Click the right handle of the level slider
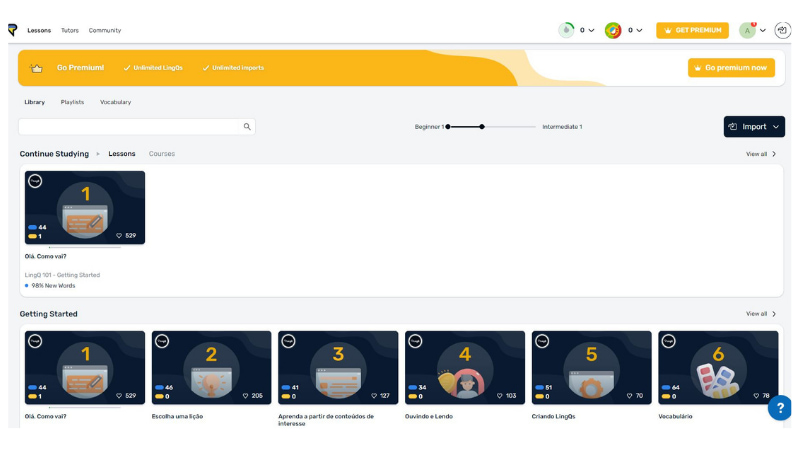 tap(482, 127)
